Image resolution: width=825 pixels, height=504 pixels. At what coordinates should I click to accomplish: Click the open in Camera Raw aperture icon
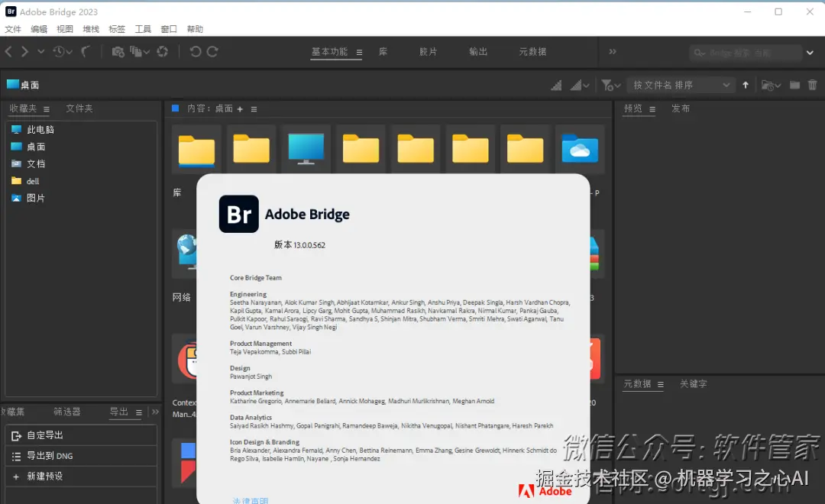(x=163, y=52)
